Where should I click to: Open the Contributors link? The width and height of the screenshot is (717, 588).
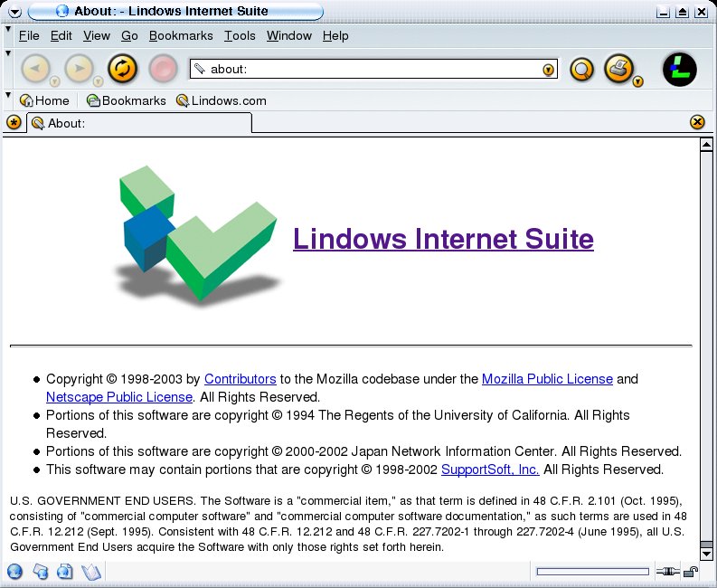[x=241, y=379]
